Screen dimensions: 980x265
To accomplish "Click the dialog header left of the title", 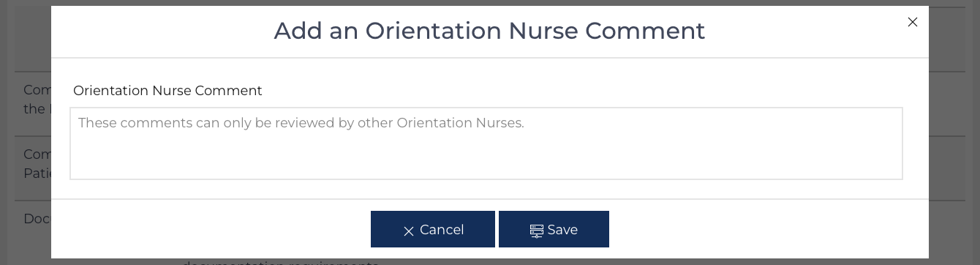I will [161, 31].
